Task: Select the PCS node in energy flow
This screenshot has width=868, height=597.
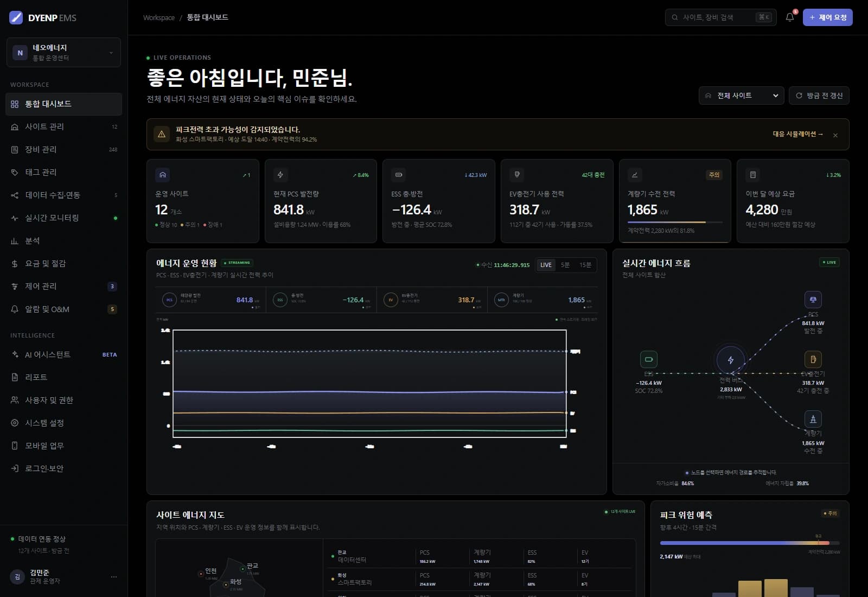Action: (x=813, y=300)
